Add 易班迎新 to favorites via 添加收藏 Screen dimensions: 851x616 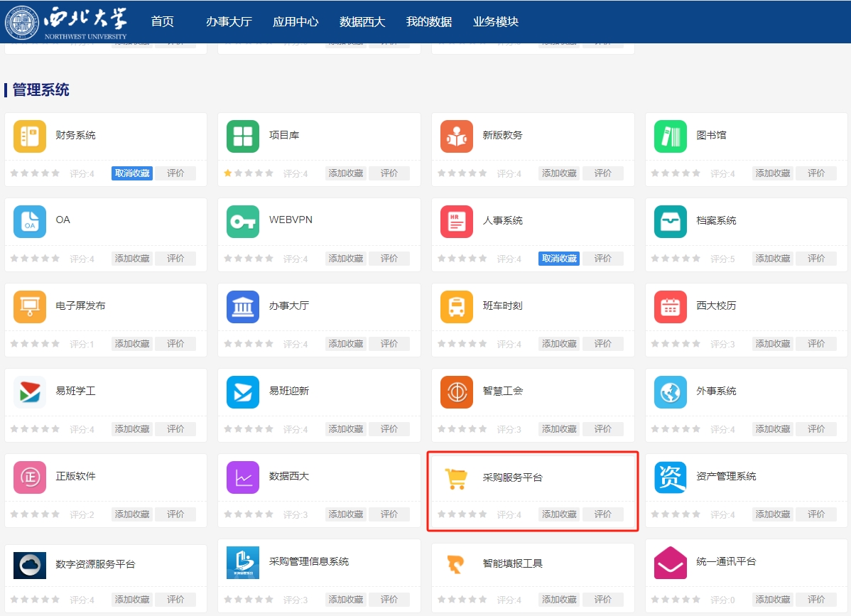point(346,428)
